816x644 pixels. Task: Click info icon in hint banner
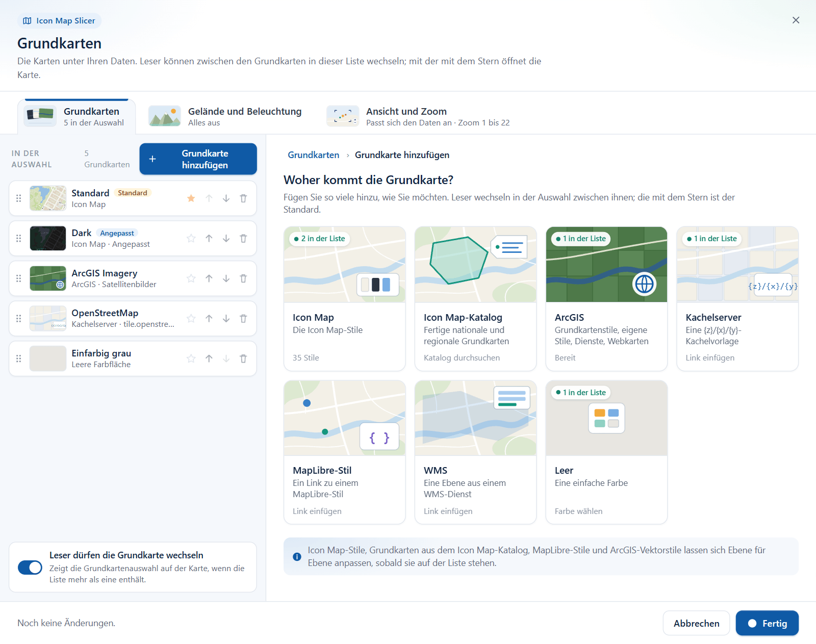coord(297,557)
